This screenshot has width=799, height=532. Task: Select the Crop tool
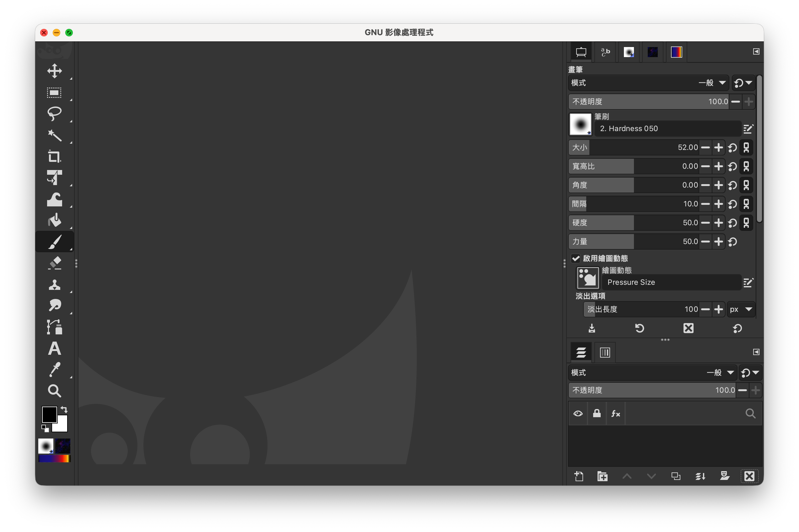pyautogui.click(x=54, y=157)
